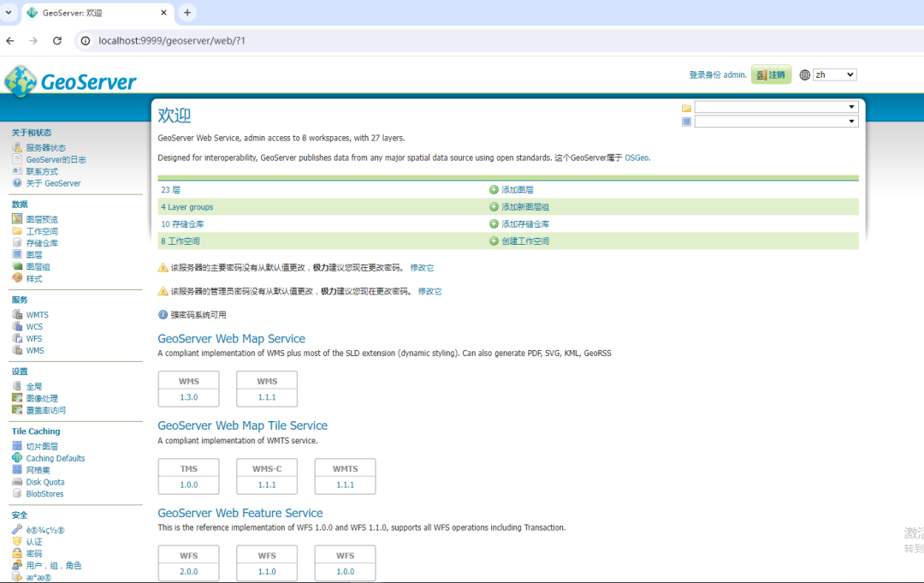Click the tile layers icon (切片图层)
This screenshot has width=924, height=583.
17,446
